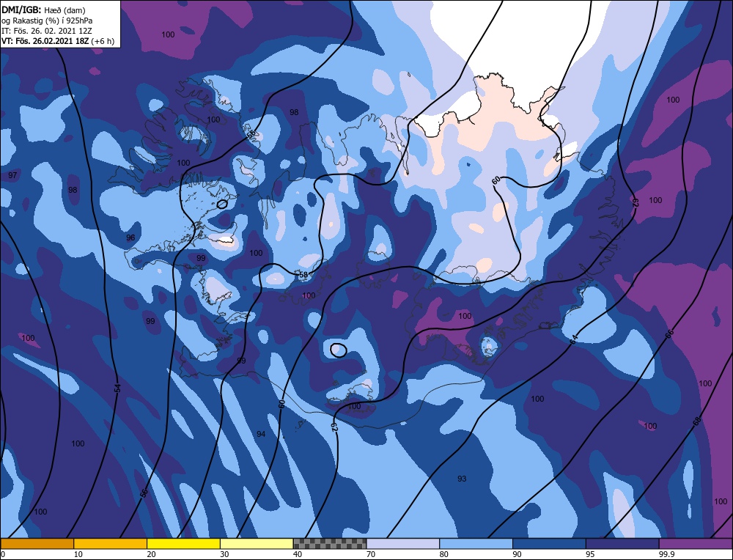Viewport: 733px width, 560px height.
Task: Click the orange 10–20 legend swatch
Action: click(x=111, y=544)
